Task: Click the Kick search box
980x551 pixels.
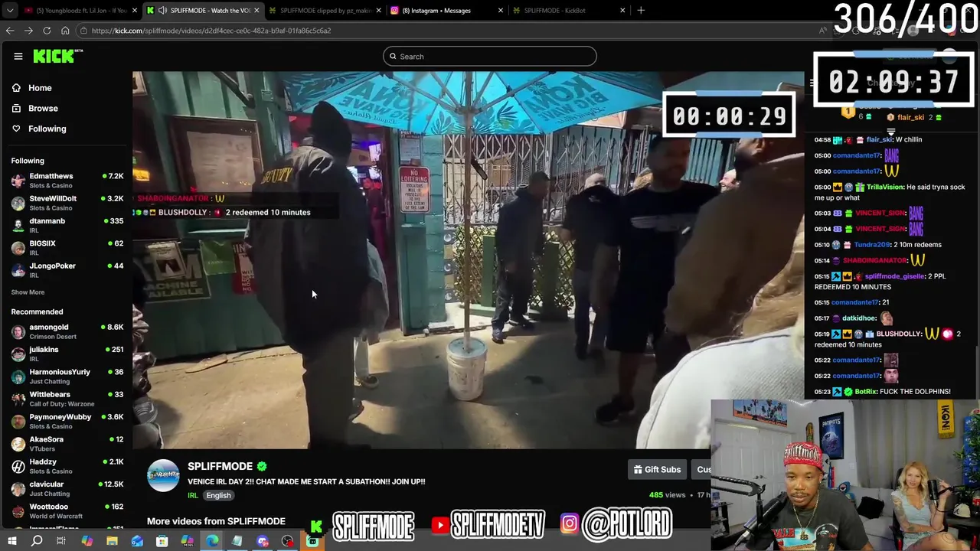Action: coord(490,56)
